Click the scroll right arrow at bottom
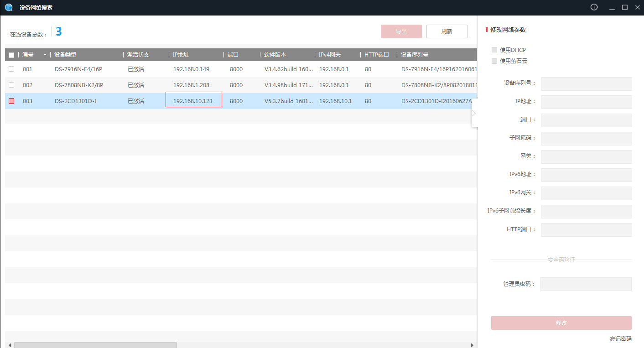The height and width of the screenshot is (348, 644). [473, 345]
